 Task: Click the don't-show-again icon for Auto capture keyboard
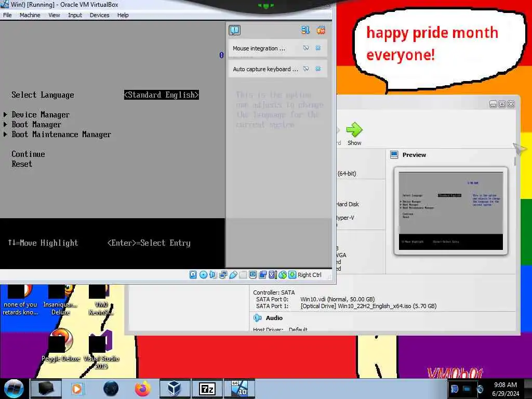(x=305, y=69)
